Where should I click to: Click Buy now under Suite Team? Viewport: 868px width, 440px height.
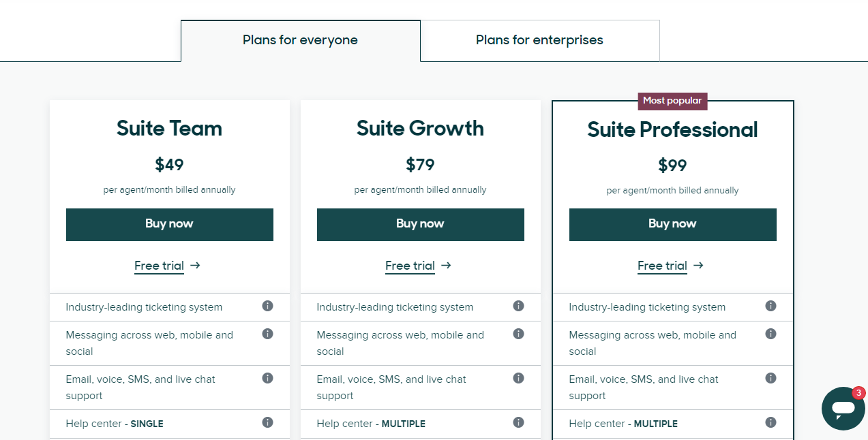169,224
